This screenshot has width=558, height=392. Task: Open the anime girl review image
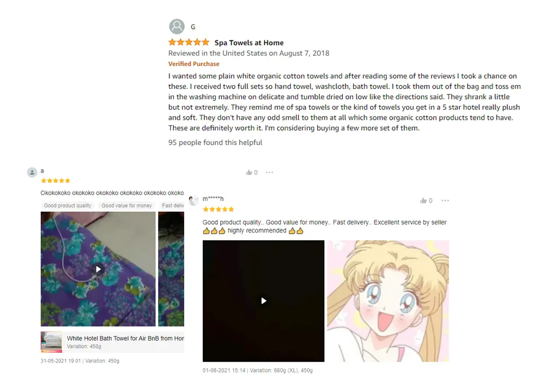click(388, 301)
